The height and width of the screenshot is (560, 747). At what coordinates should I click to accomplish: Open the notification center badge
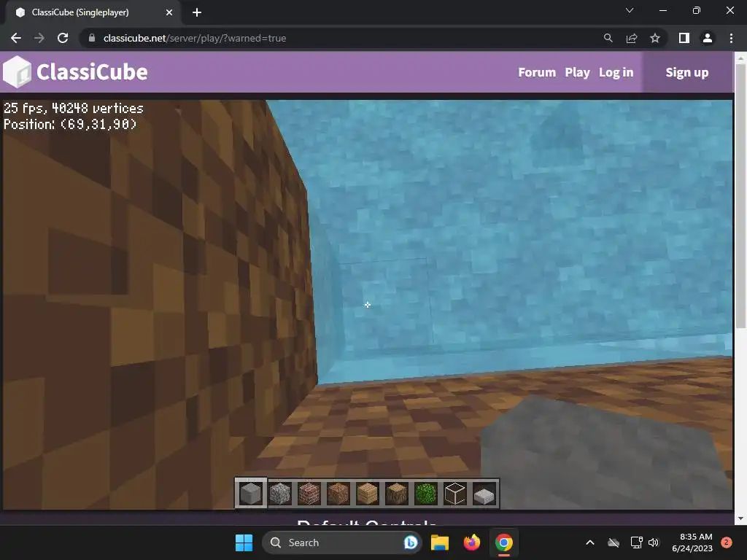(727, 542)
